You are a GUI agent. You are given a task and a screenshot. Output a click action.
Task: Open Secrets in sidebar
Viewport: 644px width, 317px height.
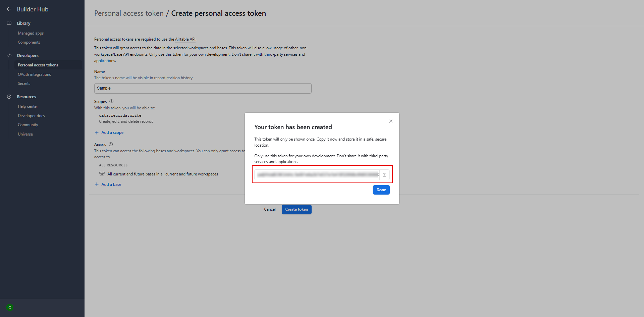click(x=24, y=84)
